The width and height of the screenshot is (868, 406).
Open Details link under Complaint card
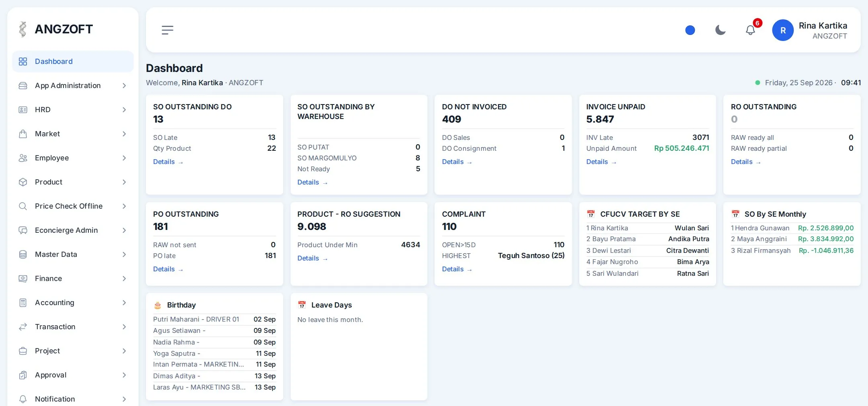click(457, 269)
